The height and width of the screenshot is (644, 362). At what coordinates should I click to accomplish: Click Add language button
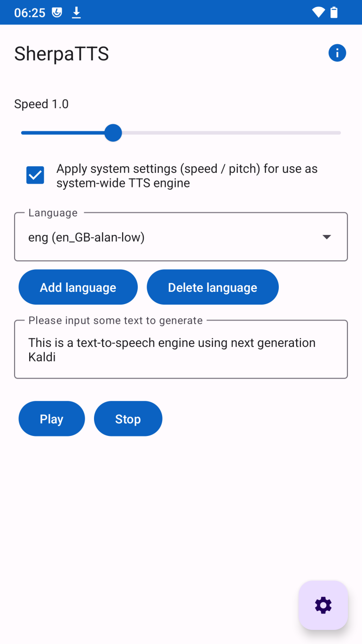pos(78,287)
